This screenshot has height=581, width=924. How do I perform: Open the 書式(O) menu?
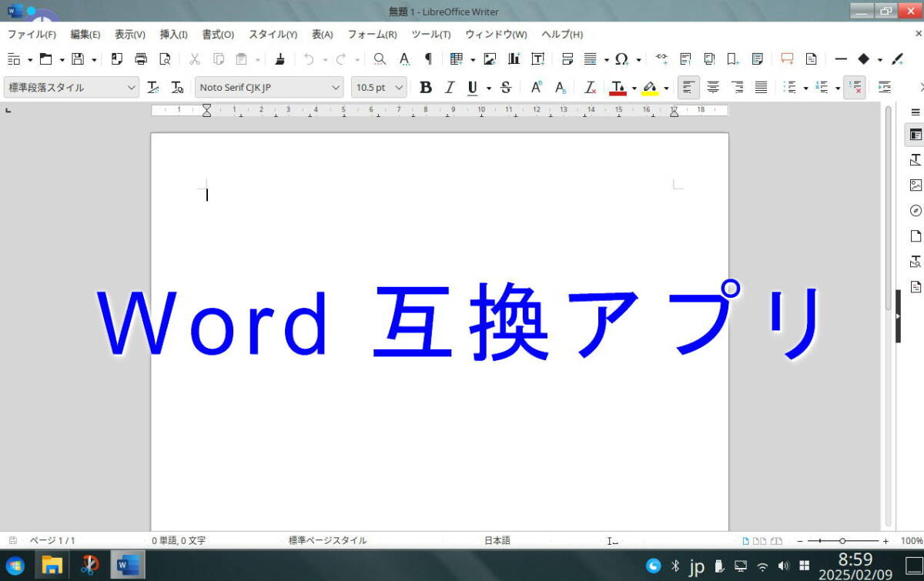[x=218, y=34]
